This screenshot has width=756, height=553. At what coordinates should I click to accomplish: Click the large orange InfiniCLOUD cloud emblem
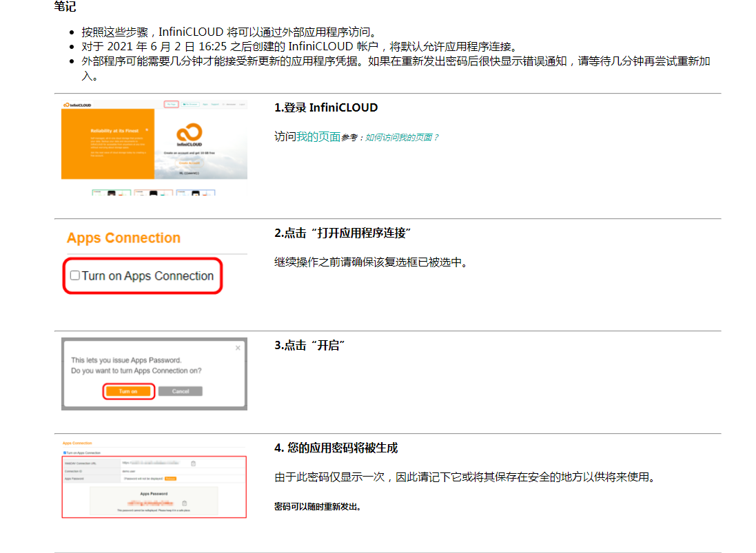[188, 133]
